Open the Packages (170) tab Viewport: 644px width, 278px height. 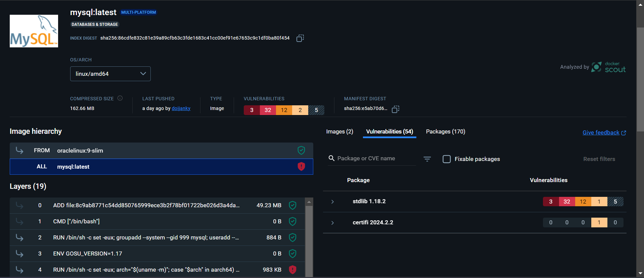coord(446,131)
